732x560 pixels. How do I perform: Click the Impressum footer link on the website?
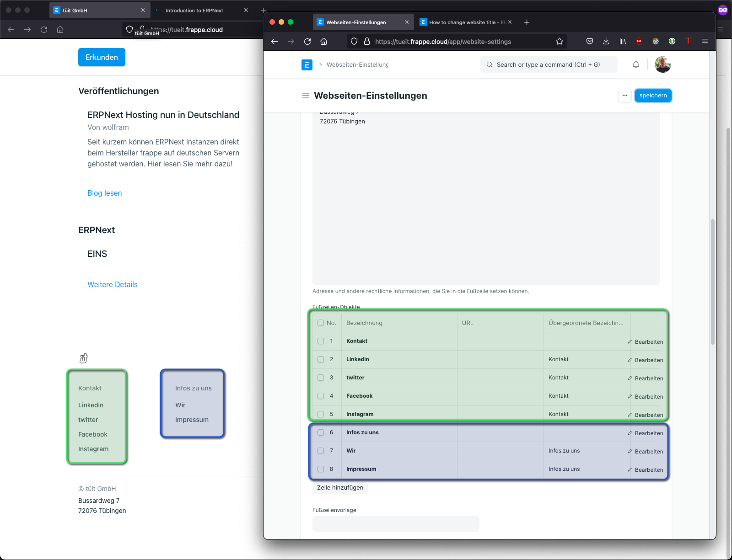click(192, 420)
